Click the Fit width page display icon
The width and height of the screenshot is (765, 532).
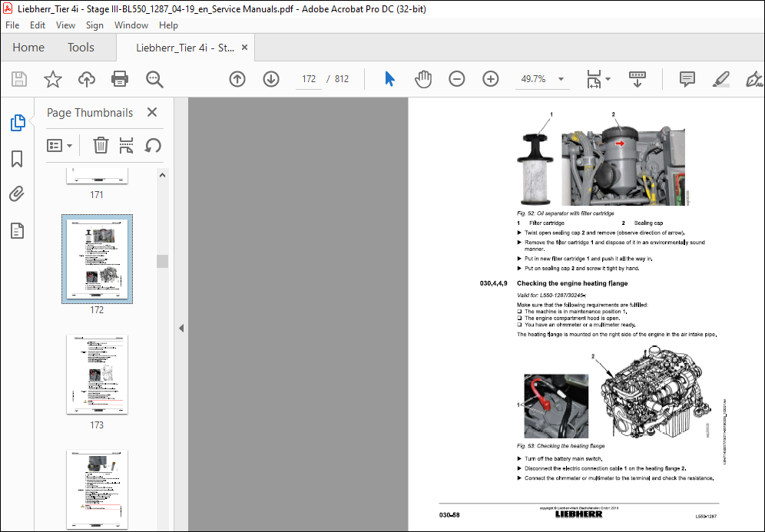[x=594, y=79]
